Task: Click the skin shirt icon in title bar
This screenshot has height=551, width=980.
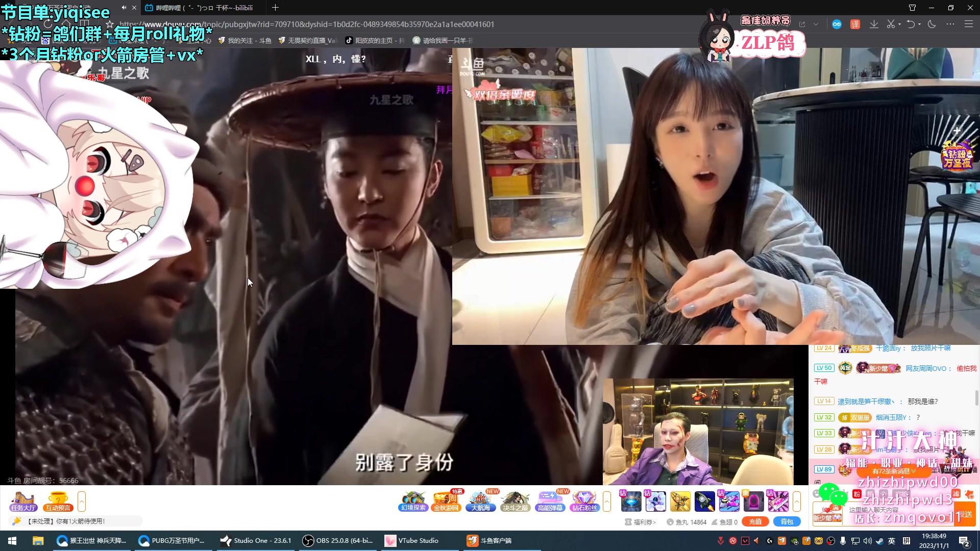Action: pyautogui.click(x=912, y=8)
